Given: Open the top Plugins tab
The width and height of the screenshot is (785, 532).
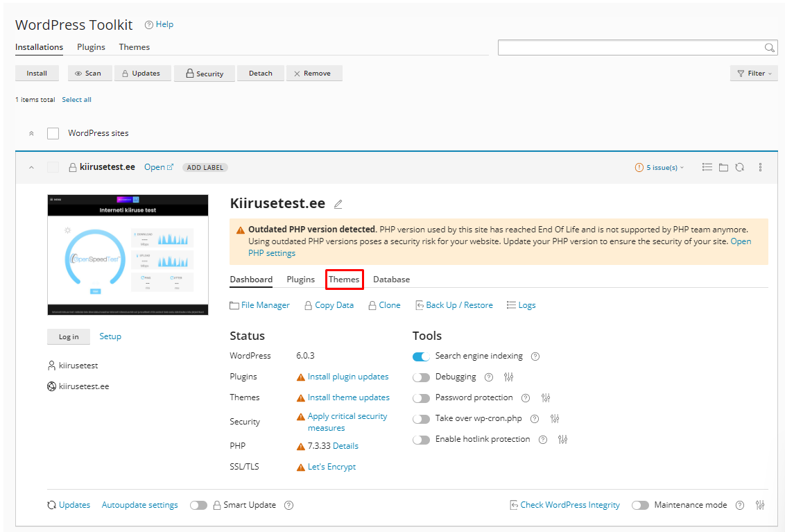Looking at the screenshot, I should tap(91, 47).
